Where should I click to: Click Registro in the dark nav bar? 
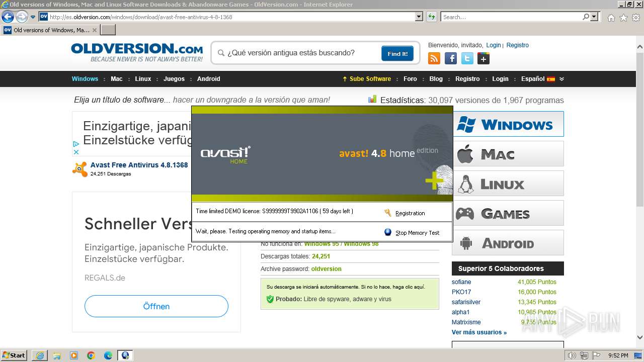[x=467, y=79]
